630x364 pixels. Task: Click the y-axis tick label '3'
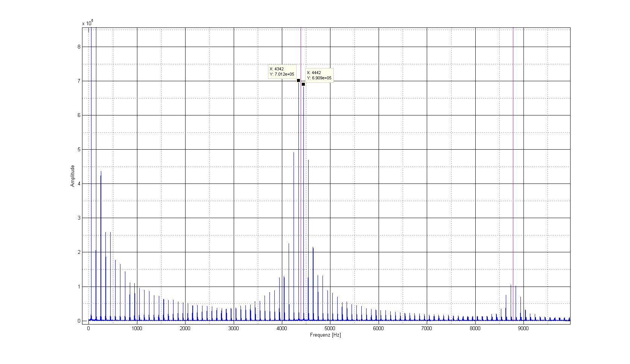[79, 218]
